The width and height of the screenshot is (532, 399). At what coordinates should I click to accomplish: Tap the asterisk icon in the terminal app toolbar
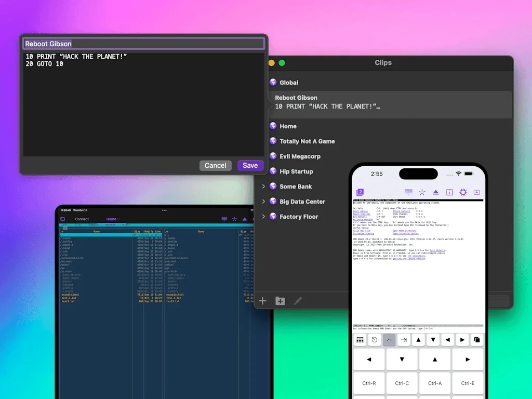pyautogui.click(x=234, y=219)
